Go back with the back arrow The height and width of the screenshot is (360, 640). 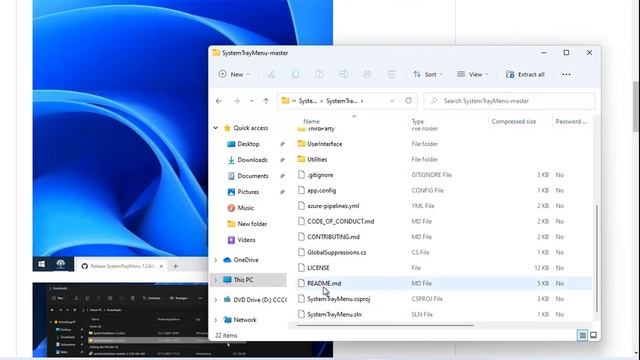click(219, 101)
